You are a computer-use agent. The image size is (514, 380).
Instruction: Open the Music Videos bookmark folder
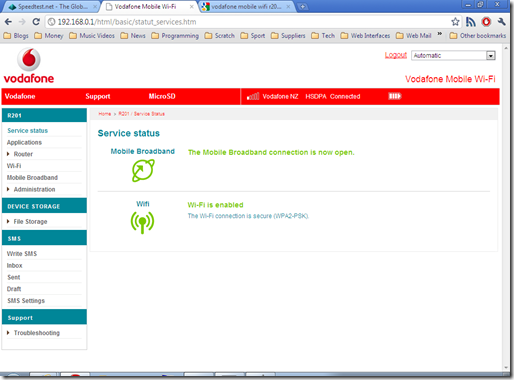click(x=92, y=36)
